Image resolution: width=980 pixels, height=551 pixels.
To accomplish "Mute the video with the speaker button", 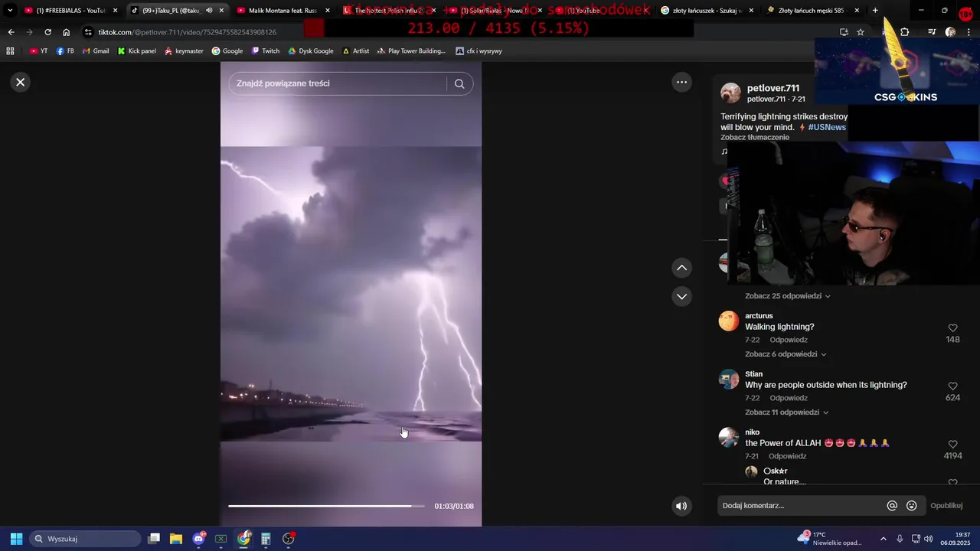I will click(681, 506).
